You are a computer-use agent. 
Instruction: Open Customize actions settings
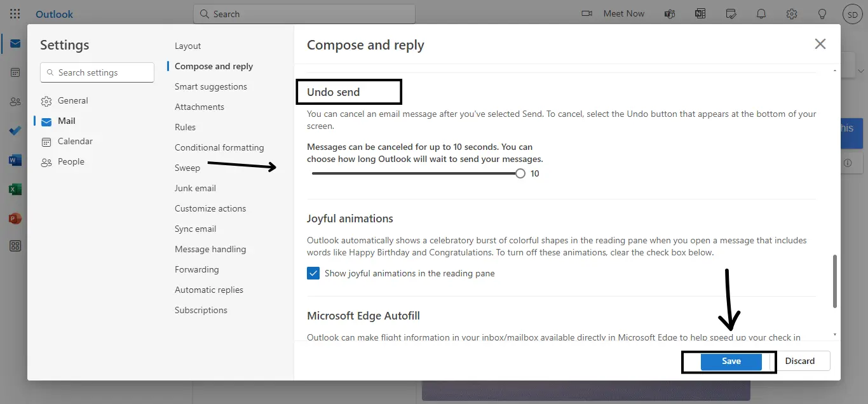click(210, 208)
